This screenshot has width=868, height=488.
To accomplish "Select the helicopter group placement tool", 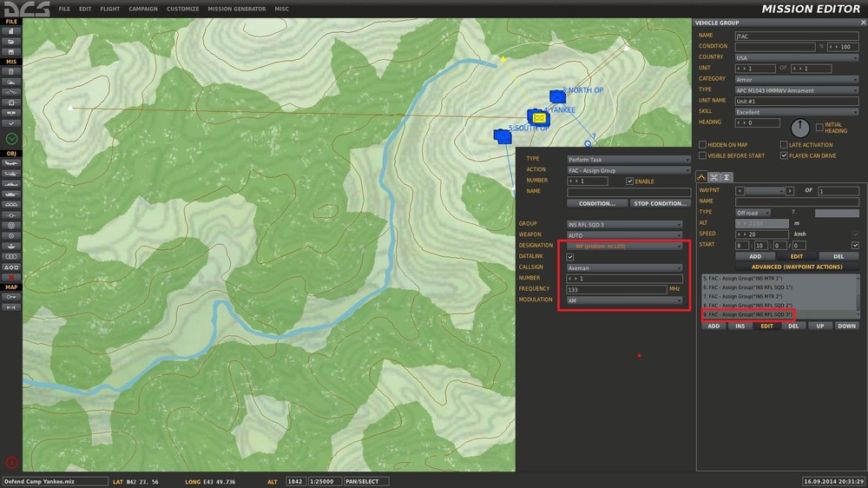I will pos(11,173).
